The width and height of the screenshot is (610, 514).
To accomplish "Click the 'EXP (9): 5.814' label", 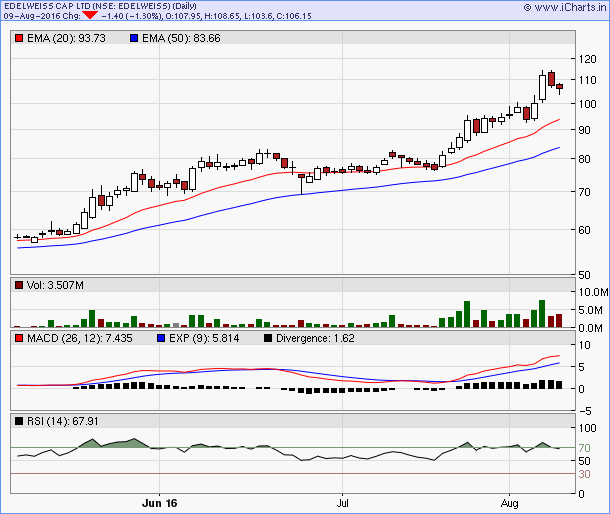I will [204, 338].
